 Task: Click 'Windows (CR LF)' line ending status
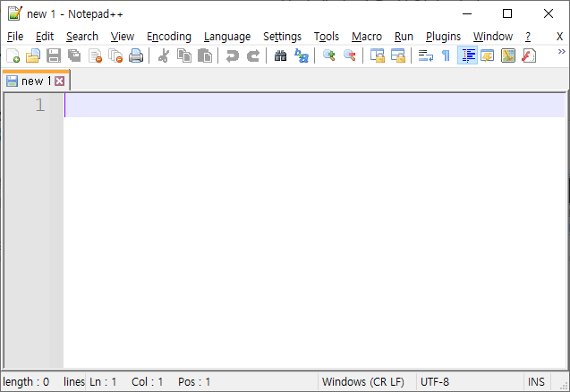tap(363, 382)
